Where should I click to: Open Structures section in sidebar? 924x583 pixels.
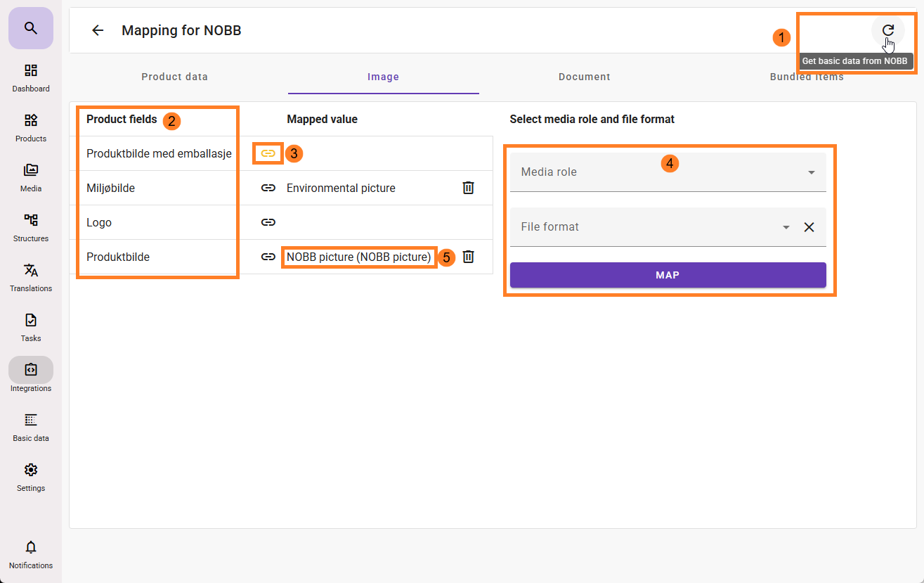coord(31,228)
